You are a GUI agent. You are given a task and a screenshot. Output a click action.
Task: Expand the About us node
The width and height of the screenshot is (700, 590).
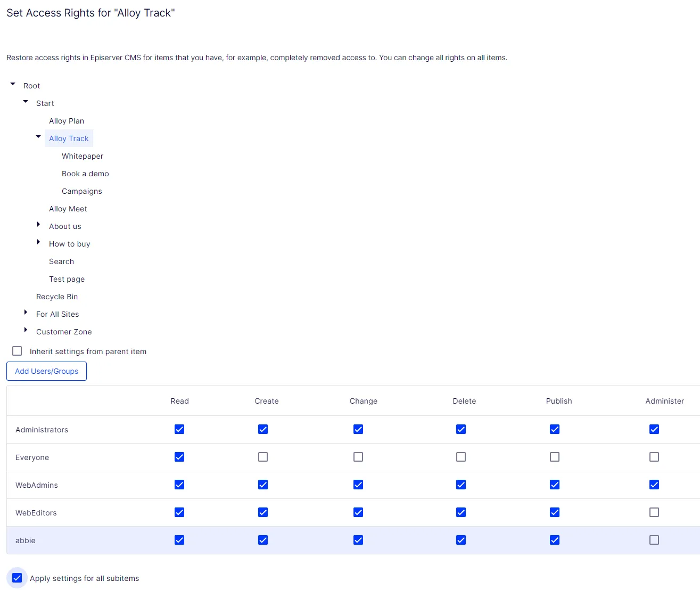(x=38, y=225)
